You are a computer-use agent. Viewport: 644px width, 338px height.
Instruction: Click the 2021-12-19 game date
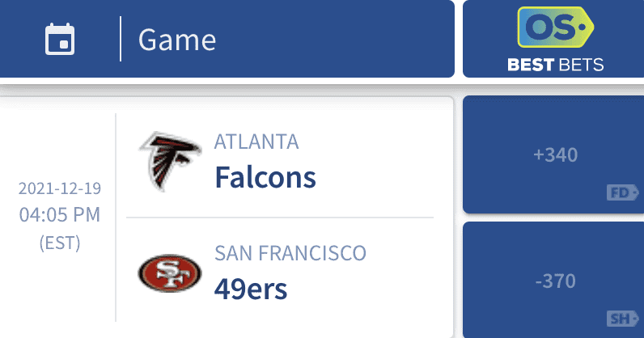pos(60,188)
